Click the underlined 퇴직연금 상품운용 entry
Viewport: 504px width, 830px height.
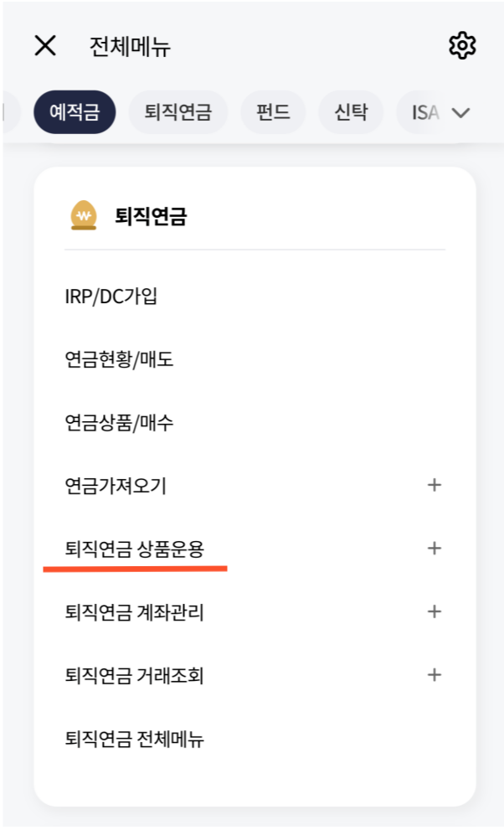[x=134, y=549]
